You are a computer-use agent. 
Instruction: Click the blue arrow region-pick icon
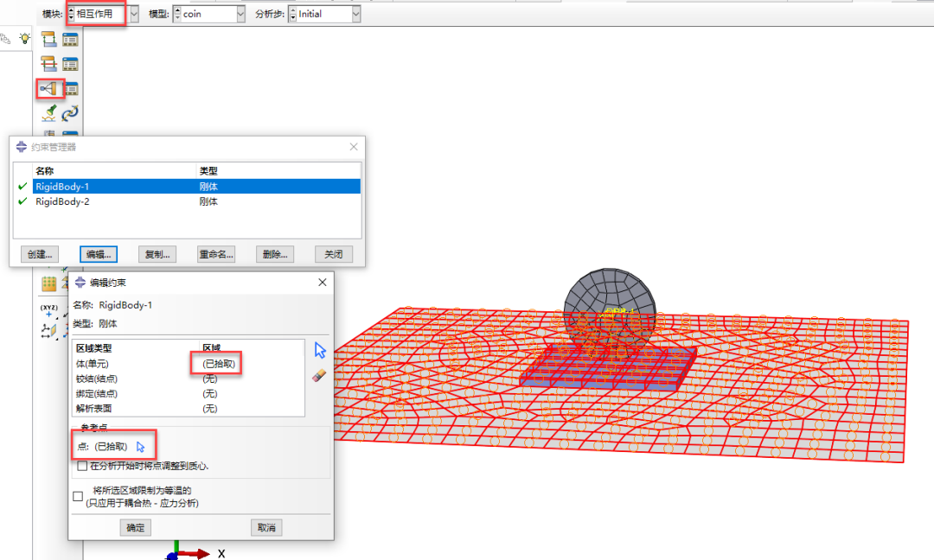point(320,351)
